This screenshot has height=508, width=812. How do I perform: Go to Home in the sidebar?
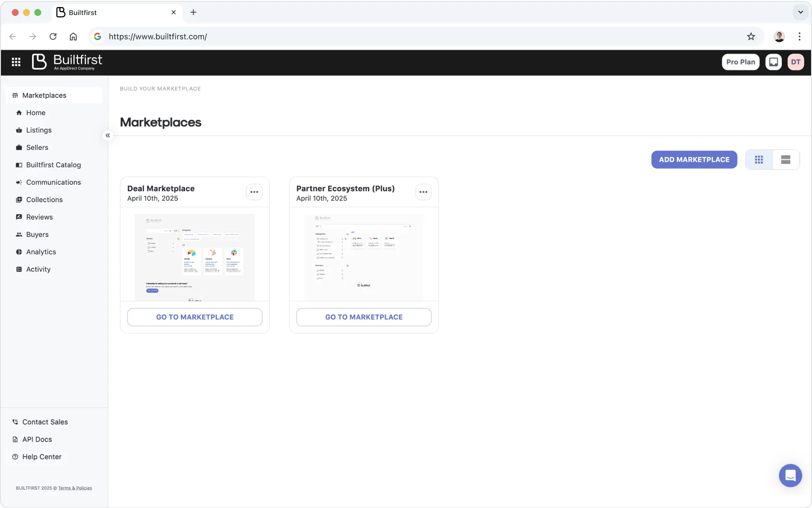click(x=36, y=113)
